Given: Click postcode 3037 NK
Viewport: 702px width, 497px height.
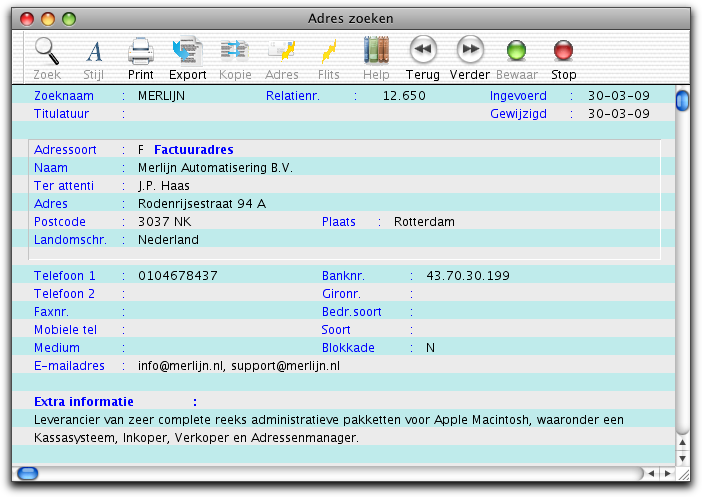Looking at the screenshot, I should click(x=164, y=222).
